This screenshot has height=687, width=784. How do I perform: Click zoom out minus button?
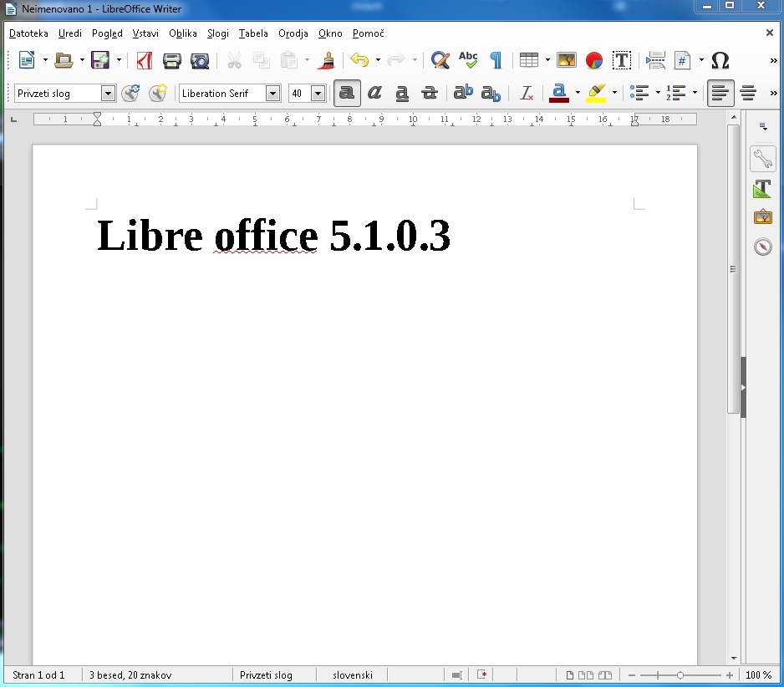coord(632,675)
